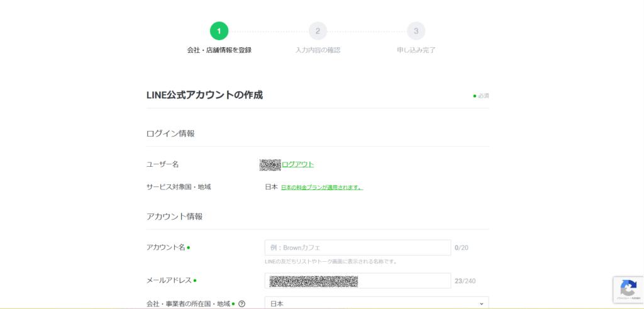The width and height of the screenshot is (644, 309).
Task: Click the blurred user name image
Action: [x=270, y=165]
